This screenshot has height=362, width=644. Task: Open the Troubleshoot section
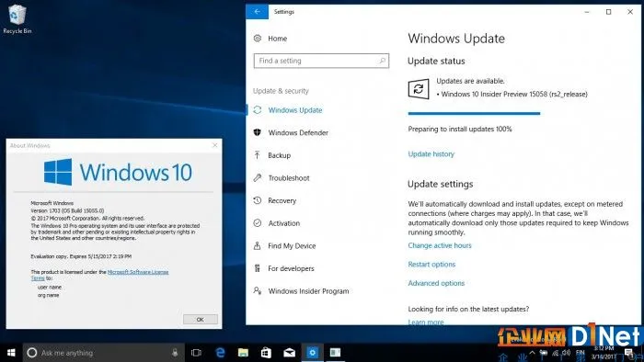289,178
